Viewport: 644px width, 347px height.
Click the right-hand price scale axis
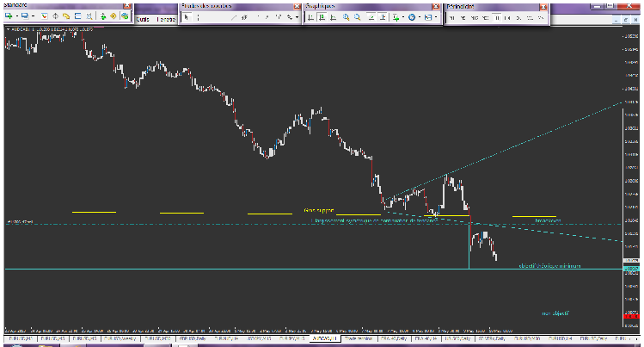click(632, 177)
